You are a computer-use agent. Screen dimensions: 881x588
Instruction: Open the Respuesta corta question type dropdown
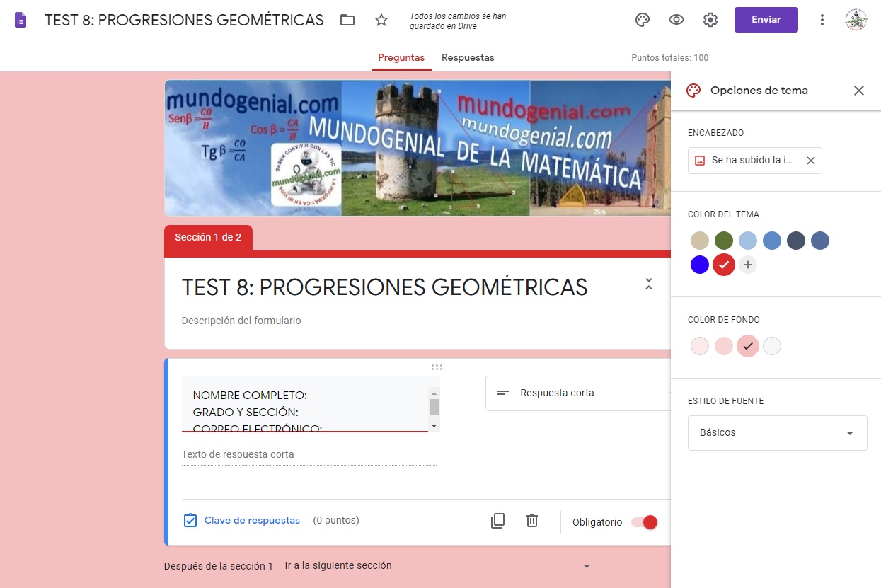click(x=578, y=393)
